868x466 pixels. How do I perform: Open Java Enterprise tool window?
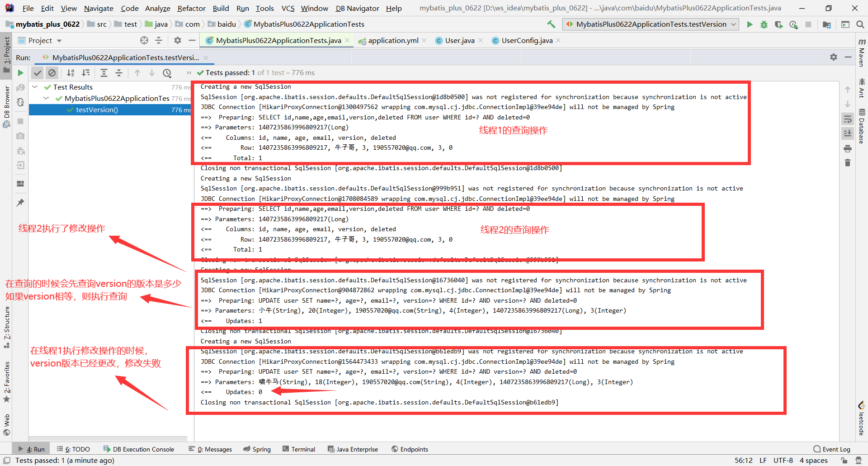[353, 449]
